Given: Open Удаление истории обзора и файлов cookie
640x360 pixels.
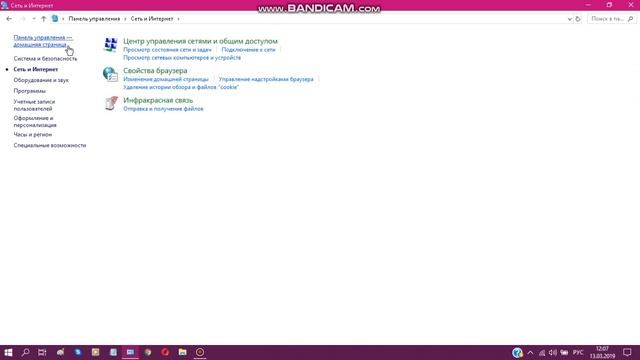Looking at the screenshot, I should click(181, 87).
